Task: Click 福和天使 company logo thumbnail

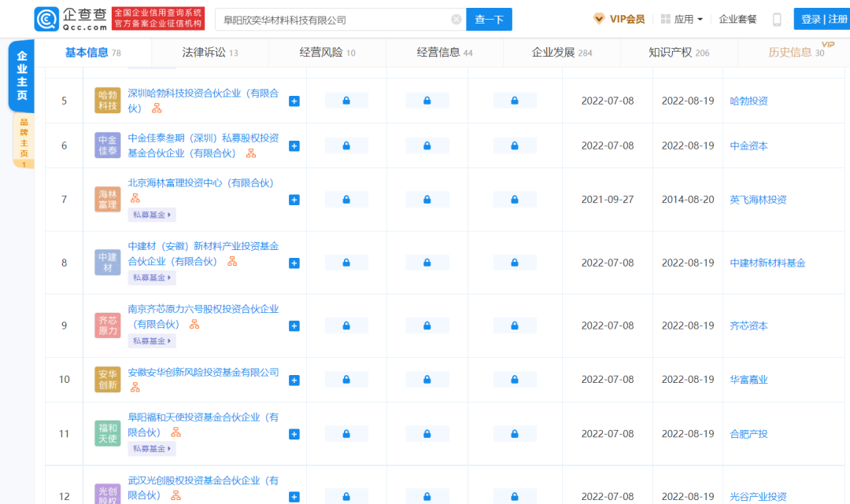Action: [x=107, y=433]
